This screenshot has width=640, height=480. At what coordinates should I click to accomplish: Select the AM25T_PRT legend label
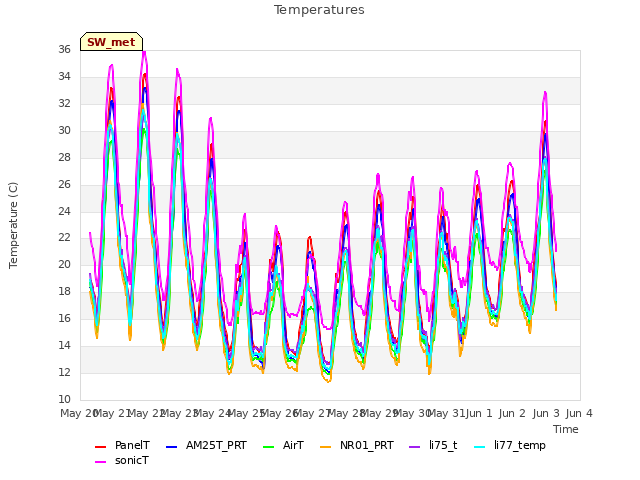pos(216,445)
